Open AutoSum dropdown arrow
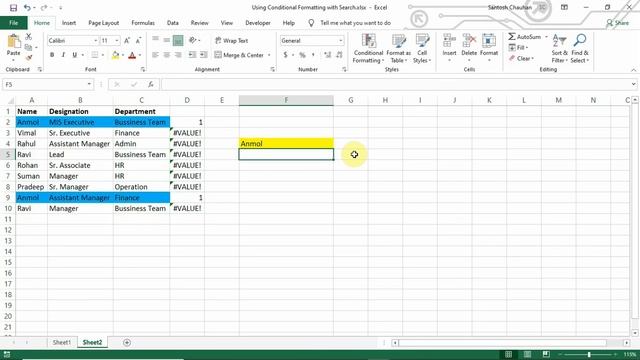 (546, 37)
